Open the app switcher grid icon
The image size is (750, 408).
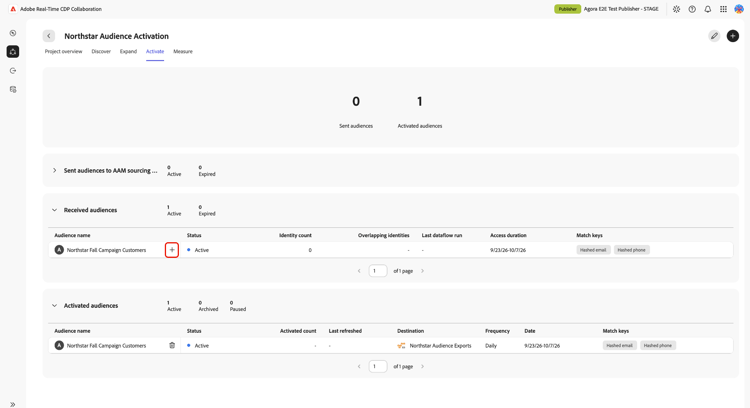point(723,9)
